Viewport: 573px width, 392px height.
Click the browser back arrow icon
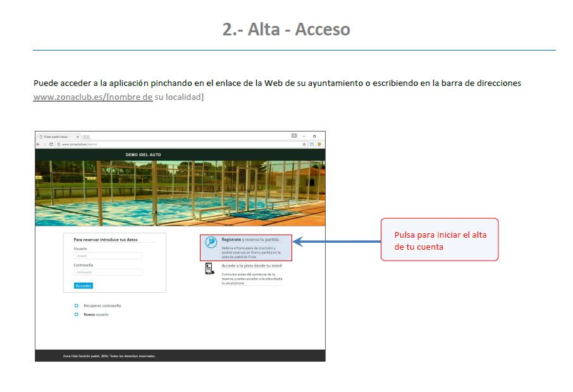tap(38, 144)
